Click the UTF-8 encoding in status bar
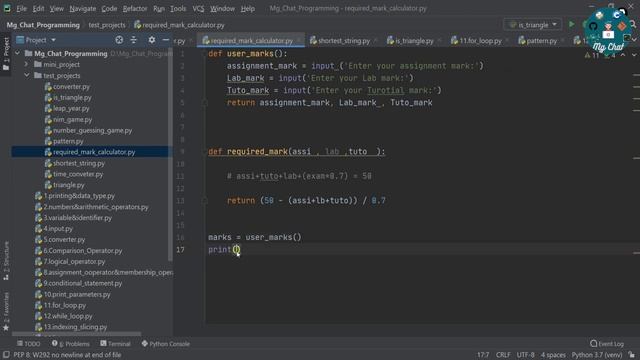This screenshot has height=360, width=640. (525, 355)
